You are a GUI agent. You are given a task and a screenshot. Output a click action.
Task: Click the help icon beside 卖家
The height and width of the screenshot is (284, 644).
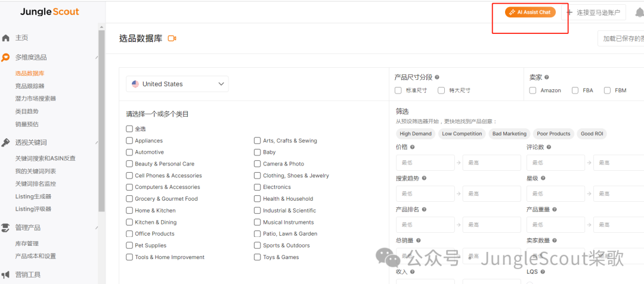547,77
